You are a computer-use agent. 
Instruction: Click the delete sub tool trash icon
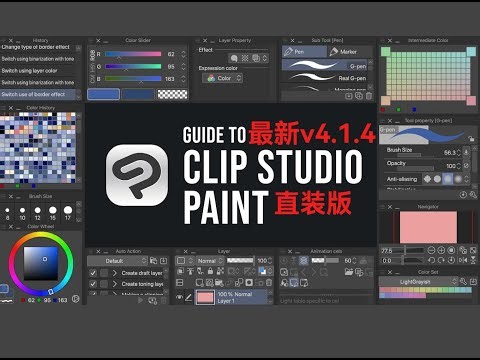click(369, 96)
